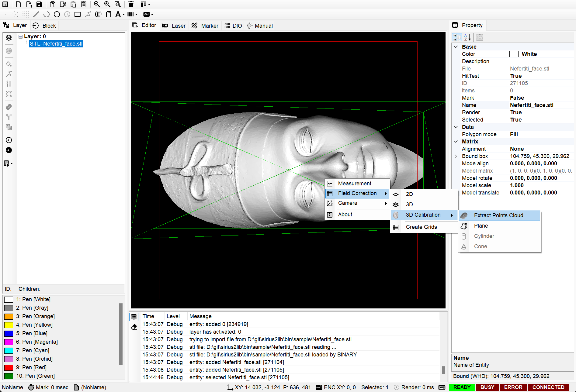Cut the selected entity with scissors icon
Screen dimensions: 576x392
(63, 4)
